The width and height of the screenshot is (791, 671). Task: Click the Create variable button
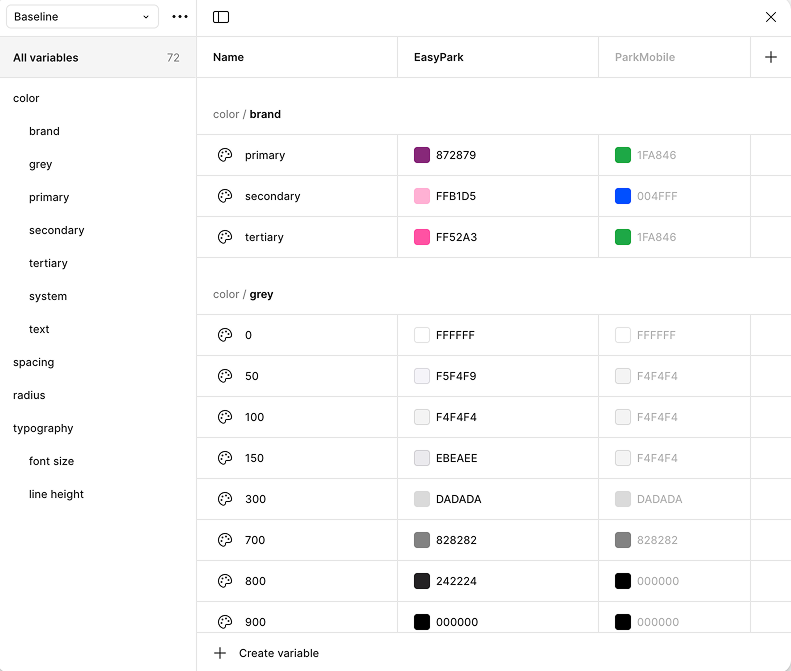click(x=278, y=653)
